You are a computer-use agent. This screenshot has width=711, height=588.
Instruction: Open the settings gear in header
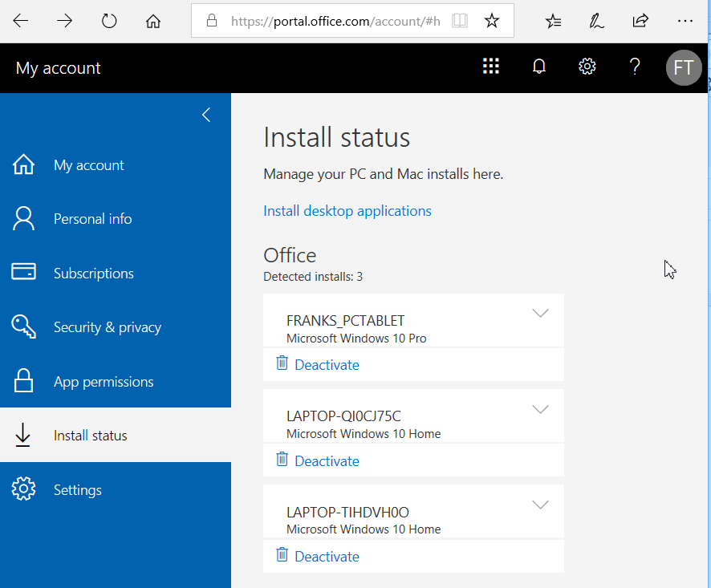[x=587, y=67]
